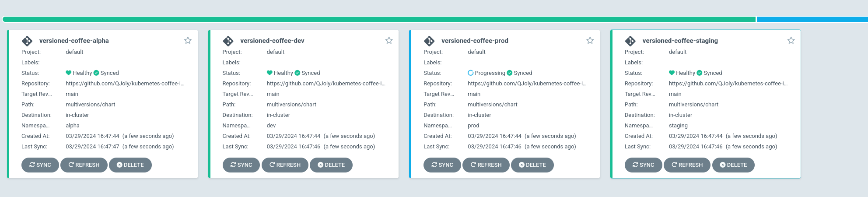Image resolution: width=868 pixels, height=197 pixels.
Task: Sync the versioned-coffee-alpha application
Action: [40, 165]
